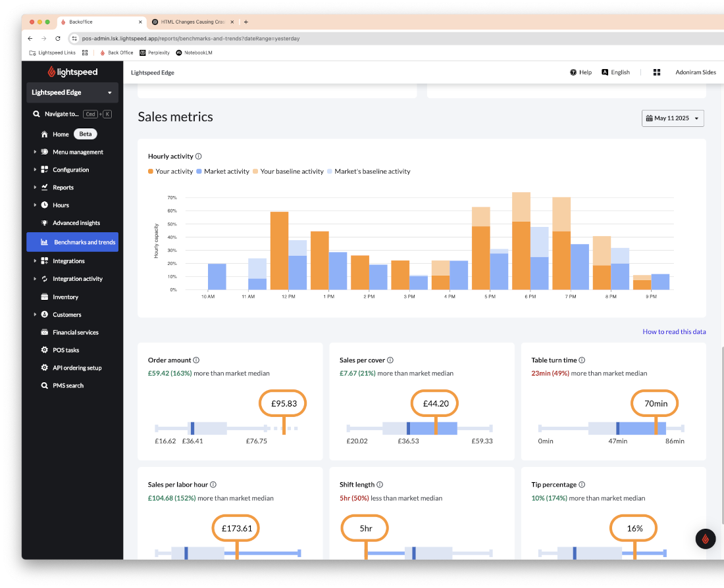Click the Table turn time slider marker

coord(656,428)
